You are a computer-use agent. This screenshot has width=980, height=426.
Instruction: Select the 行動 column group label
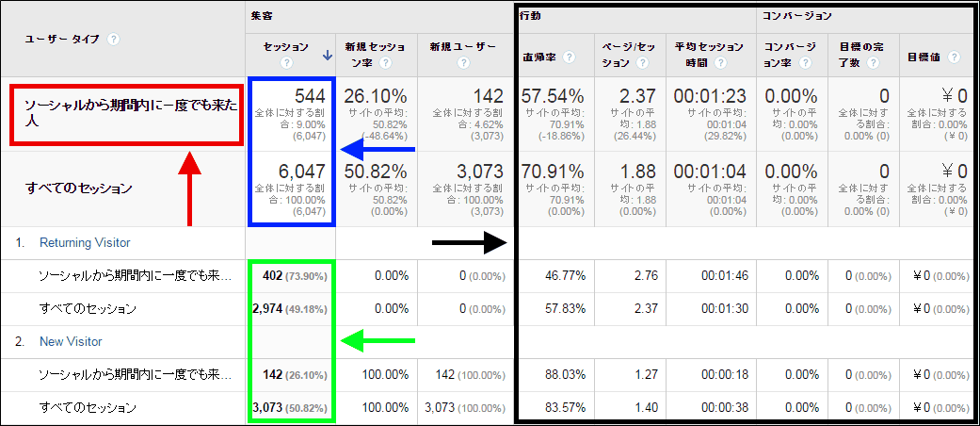[530, 16]
